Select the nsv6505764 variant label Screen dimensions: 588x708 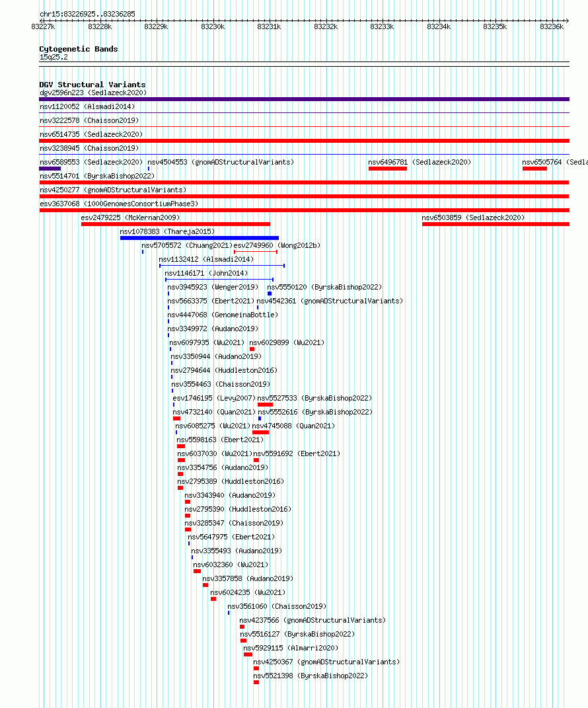pyautogui.click(x=555, y=162)
